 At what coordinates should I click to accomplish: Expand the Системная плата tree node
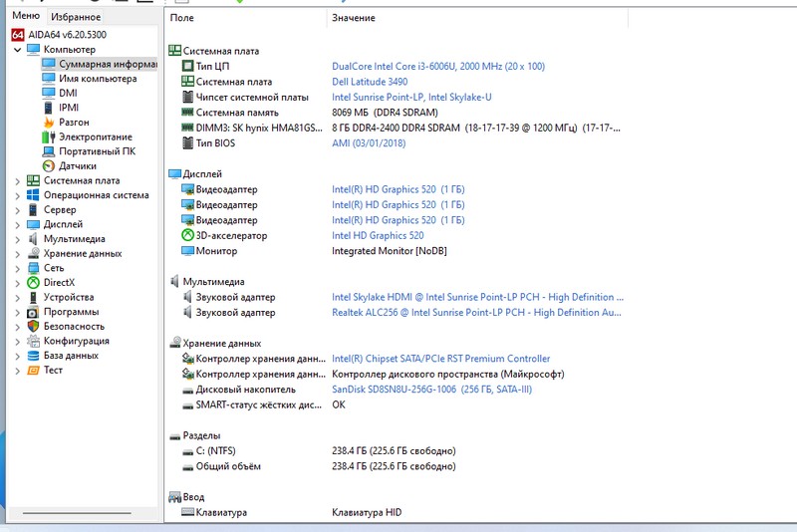point(17,181)
